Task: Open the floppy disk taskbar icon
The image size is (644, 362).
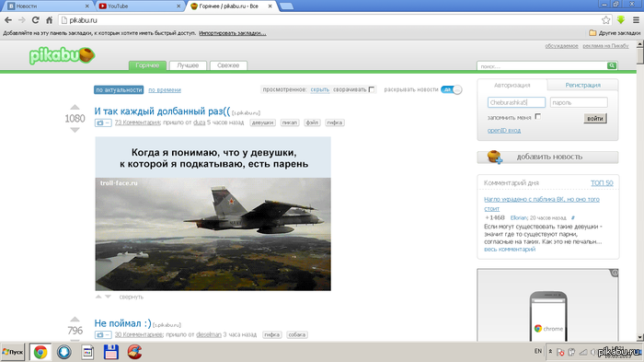Action: [111, 352]
